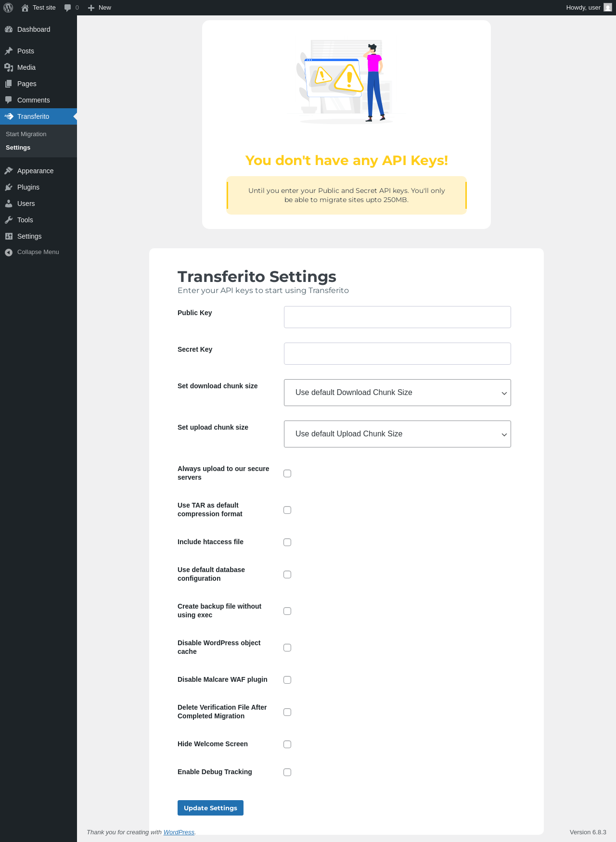Open the download chunk size dropdown
This screenshot has height=842, width=616.
pyautogui.click(x=398, y=393)
